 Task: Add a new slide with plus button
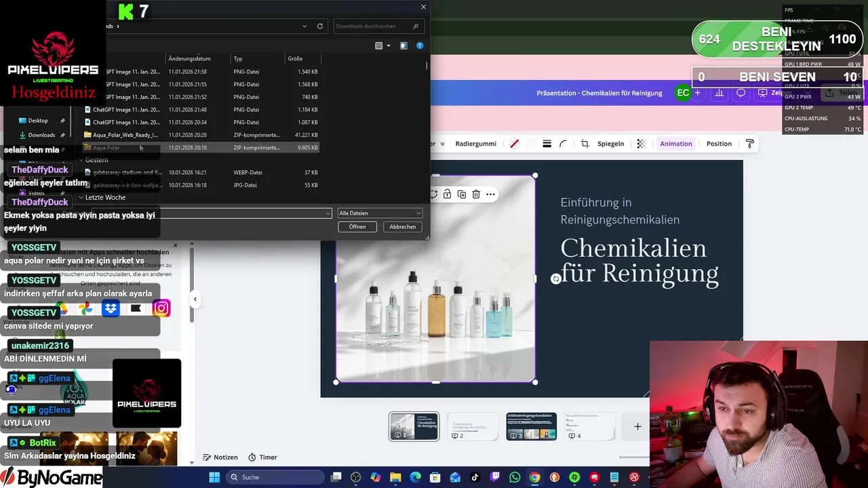tap(637, 426)
